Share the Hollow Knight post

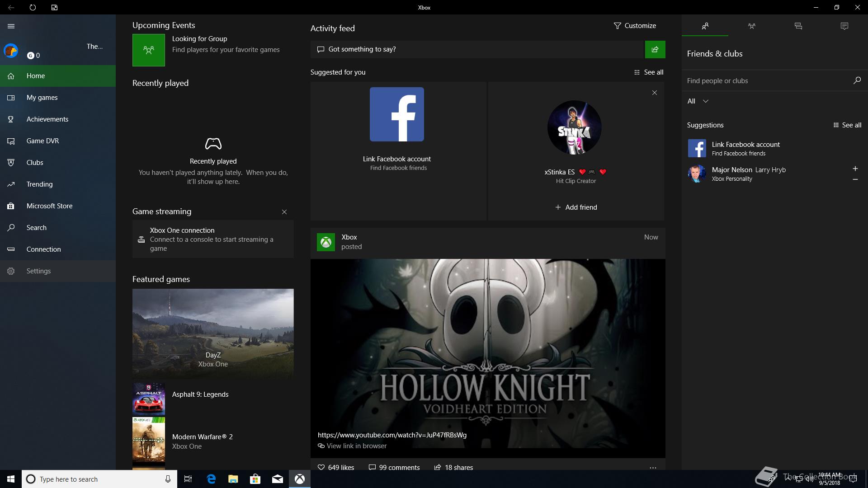pyautogui.click(x=453, y=467)
